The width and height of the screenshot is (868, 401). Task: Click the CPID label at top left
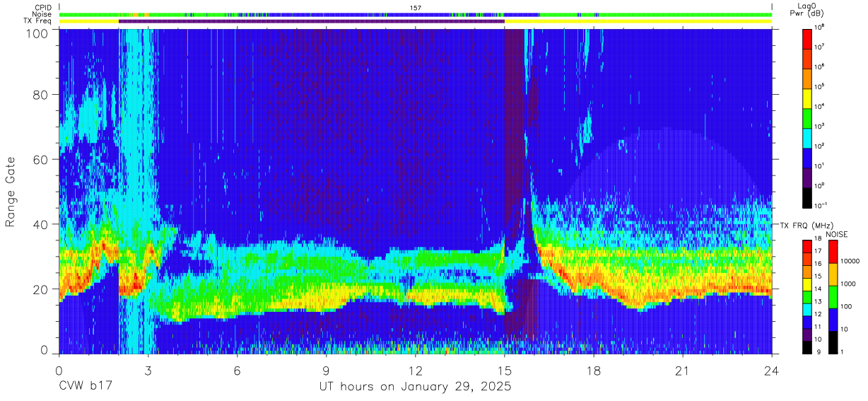pos(42,7)
